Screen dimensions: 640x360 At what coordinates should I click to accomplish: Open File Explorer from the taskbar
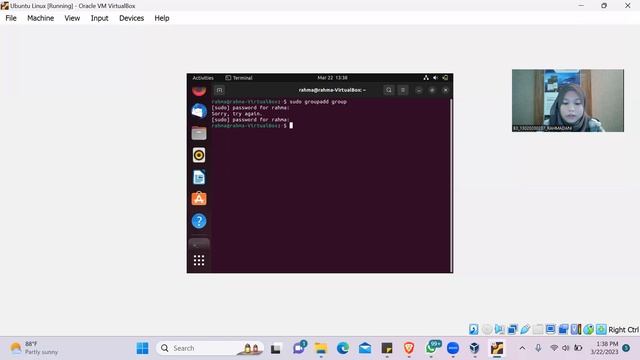[321, 348]
